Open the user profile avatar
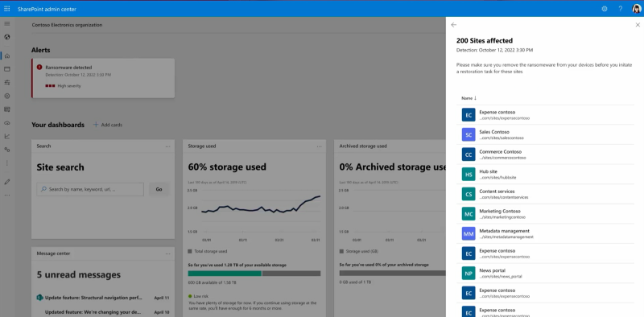Image resolution: width=644 pixels, height=317 pixels. click(x=636, y=9)
